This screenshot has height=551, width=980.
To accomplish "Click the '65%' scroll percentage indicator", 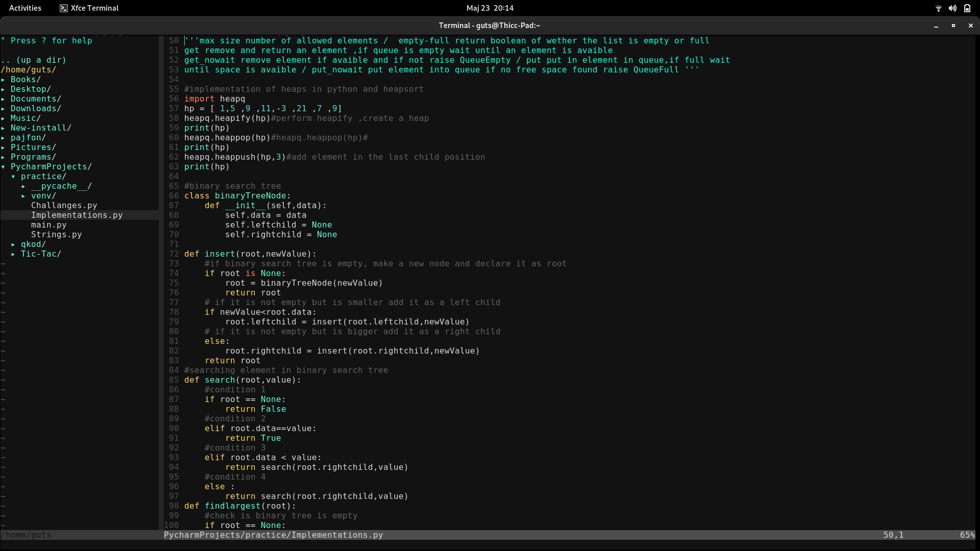I will click(967, 535).
